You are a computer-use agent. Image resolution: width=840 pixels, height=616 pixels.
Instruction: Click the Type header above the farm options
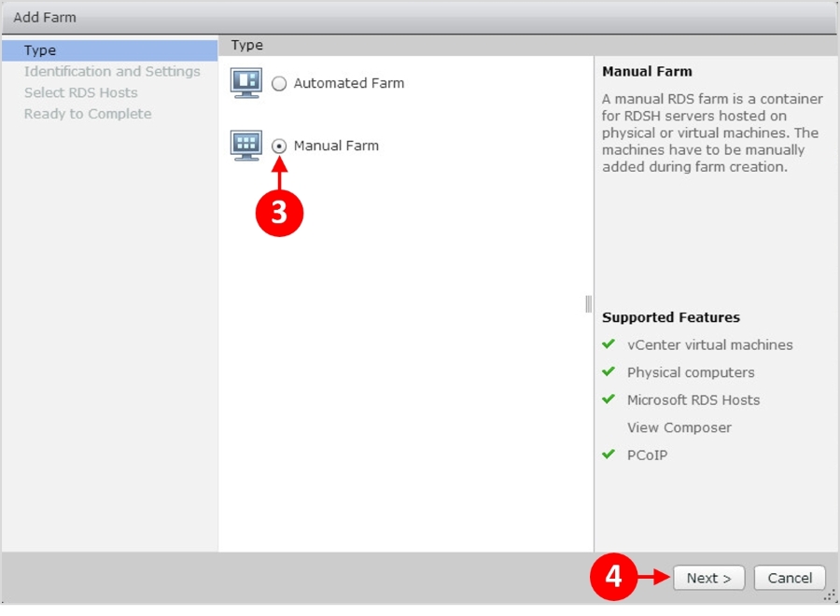(247, 45)
